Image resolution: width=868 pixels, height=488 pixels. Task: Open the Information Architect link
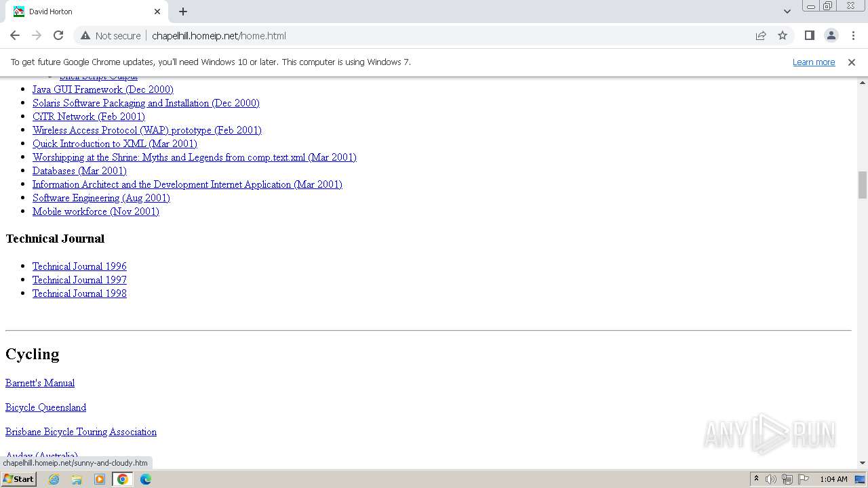(187, 184)
